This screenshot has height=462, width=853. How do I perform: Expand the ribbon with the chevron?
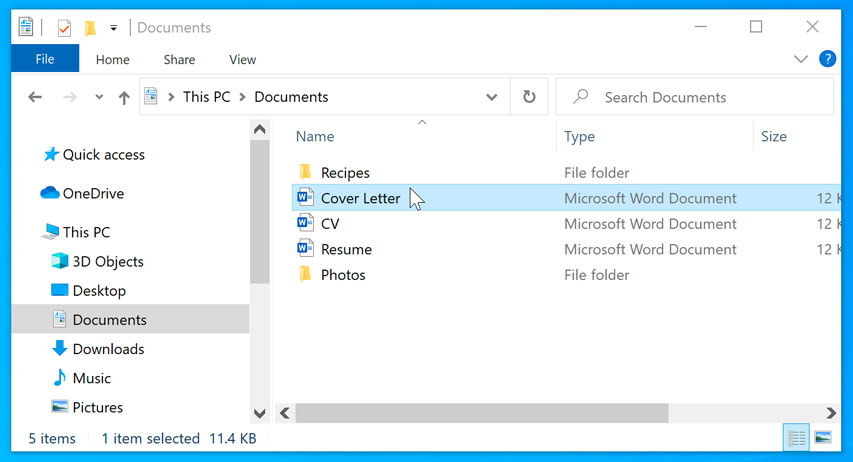pos(800,59)
